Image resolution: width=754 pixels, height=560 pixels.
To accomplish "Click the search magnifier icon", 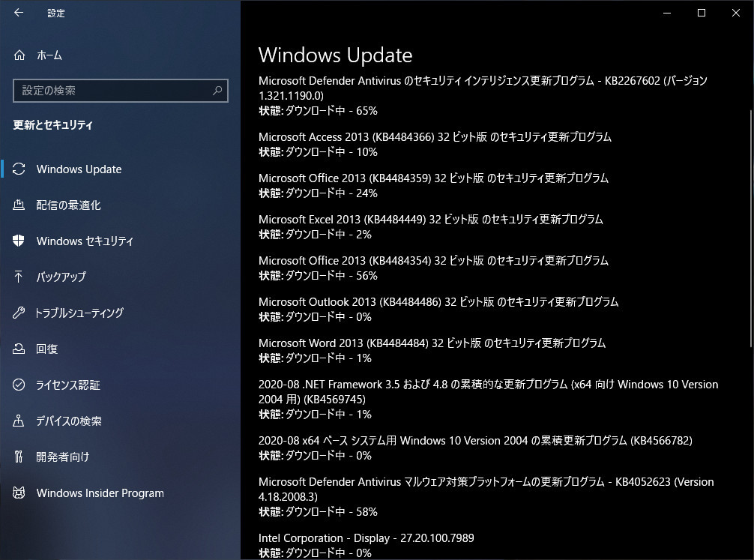I will (x=217, y=90).
